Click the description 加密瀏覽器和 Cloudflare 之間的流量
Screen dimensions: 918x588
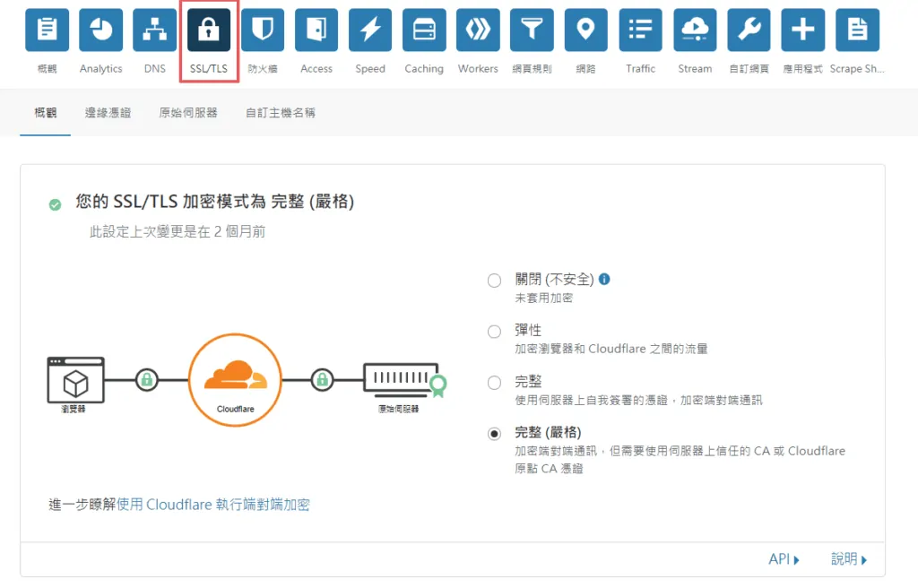[x=611, y=349]
